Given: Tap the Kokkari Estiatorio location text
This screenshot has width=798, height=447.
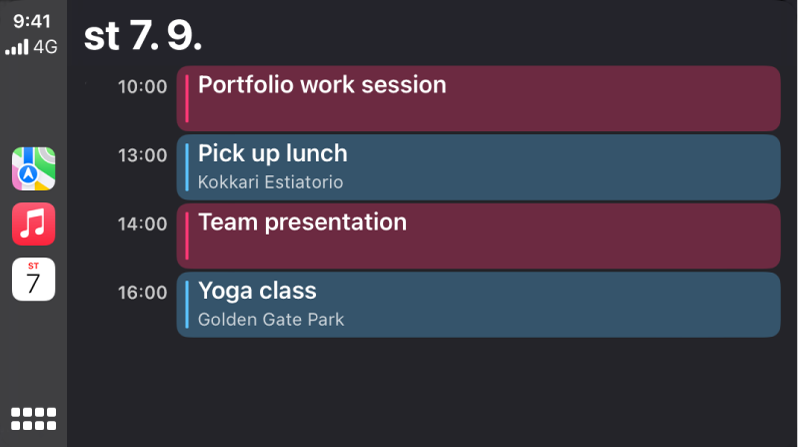Looking at the screenshot, I should tap(270, 182).
